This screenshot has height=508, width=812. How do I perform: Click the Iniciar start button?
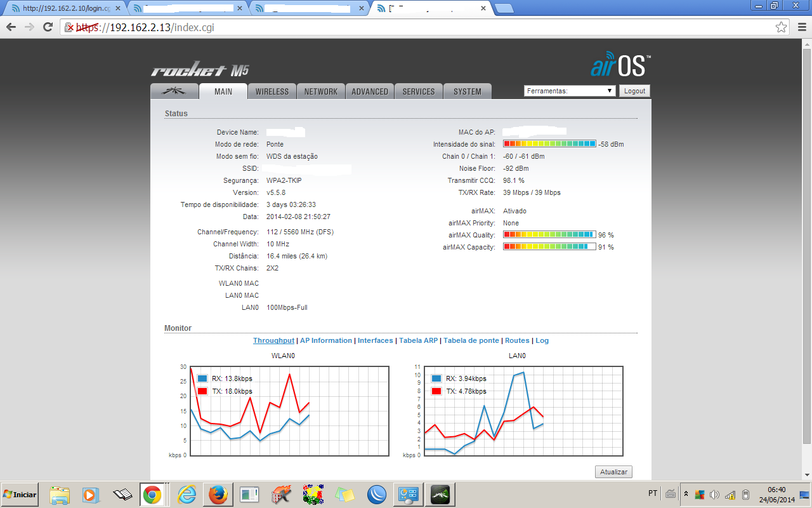20,494
